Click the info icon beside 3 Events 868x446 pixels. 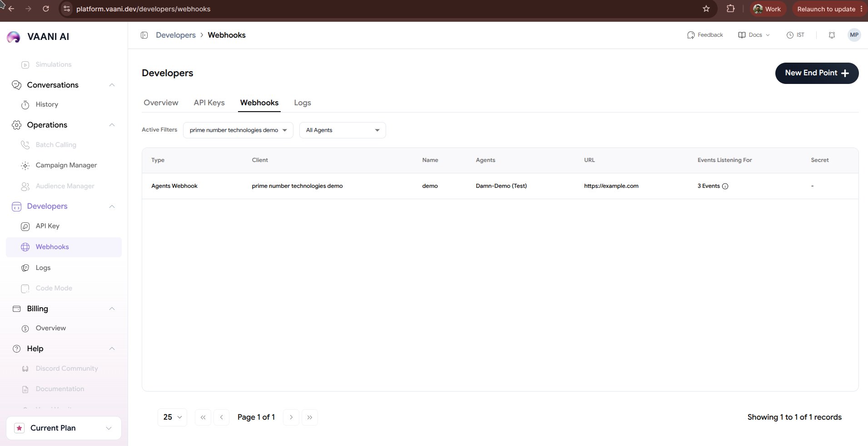tap(725, 186)
